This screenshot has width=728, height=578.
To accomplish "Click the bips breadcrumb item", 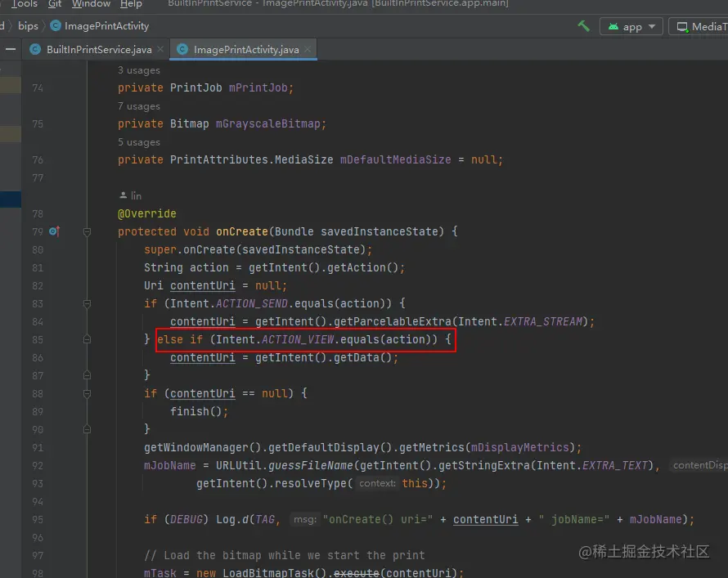I will (28, 26).
